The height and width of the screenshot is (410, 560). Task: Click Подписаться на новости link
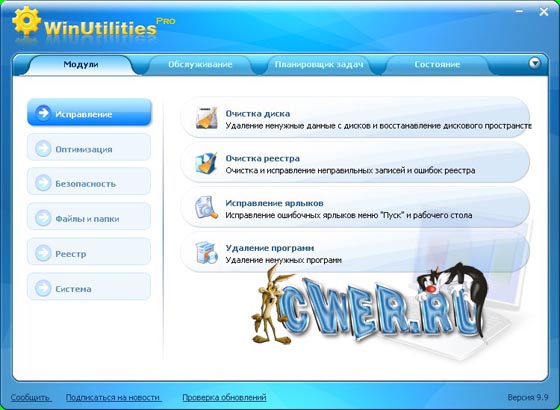coord(113,398)
